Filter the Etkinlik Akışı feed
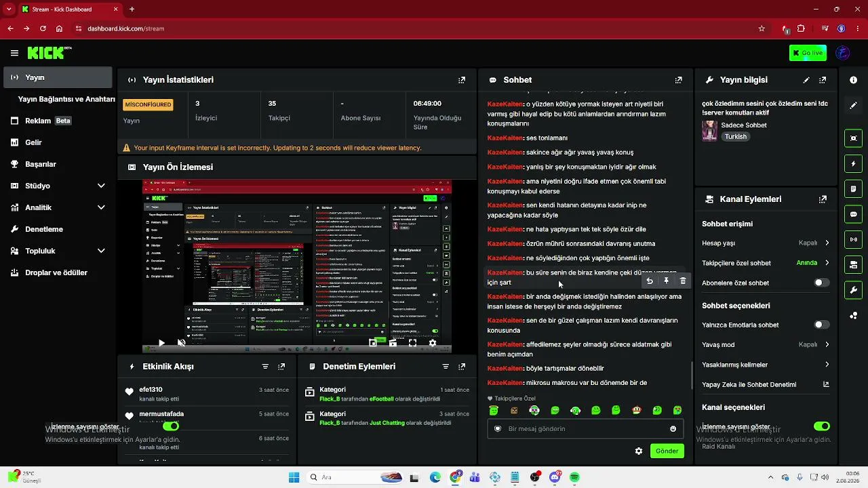The image size is (868, 488). click(265, 367)
